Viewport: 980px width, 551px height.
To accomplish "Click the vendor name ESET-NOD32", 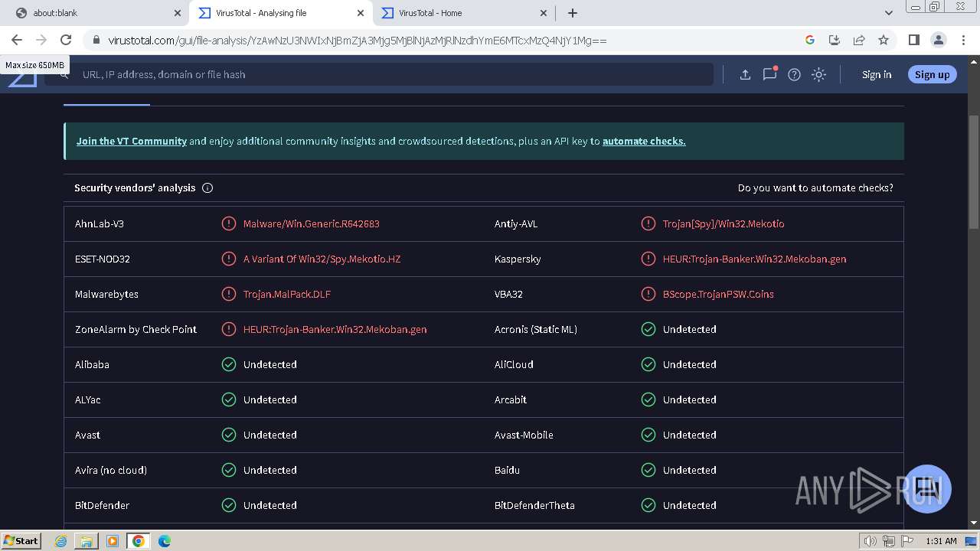I will pos(103,259).
